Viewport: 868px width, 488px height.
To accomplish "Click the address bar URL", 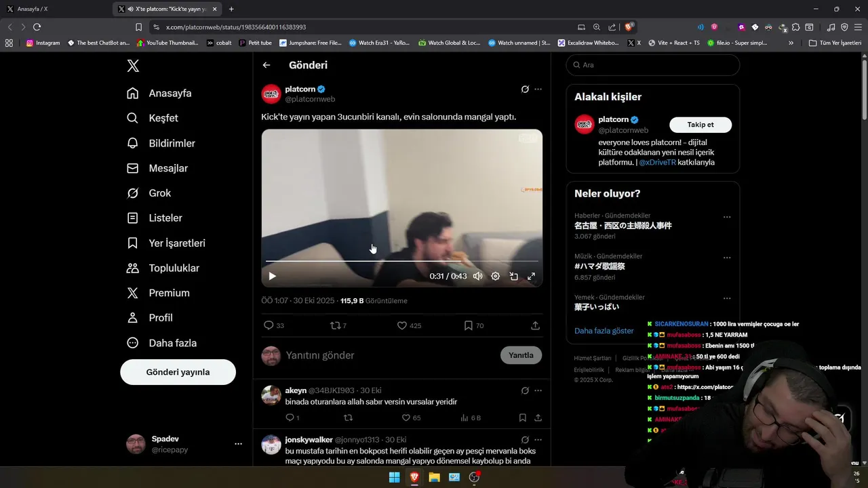I will pyautogui.click(x=236, y=27).
